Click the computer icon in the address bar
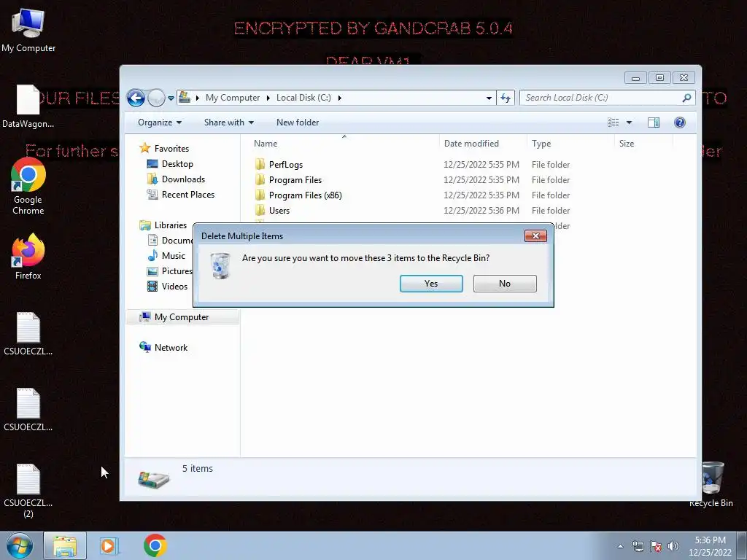This screenshot has width=747, height=560. point(185,98)
